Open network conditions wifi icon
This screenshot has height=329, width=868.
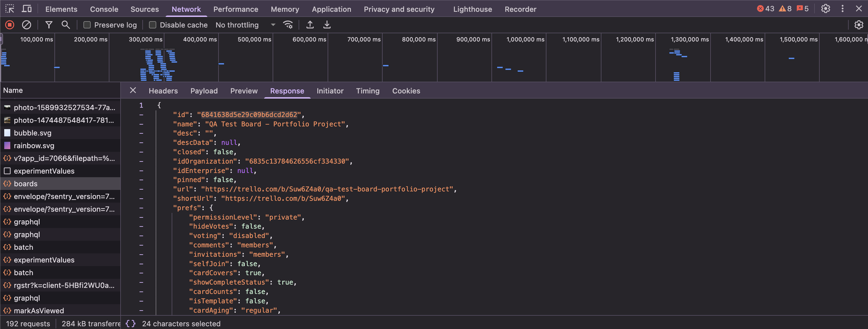(x=288, y=24)
